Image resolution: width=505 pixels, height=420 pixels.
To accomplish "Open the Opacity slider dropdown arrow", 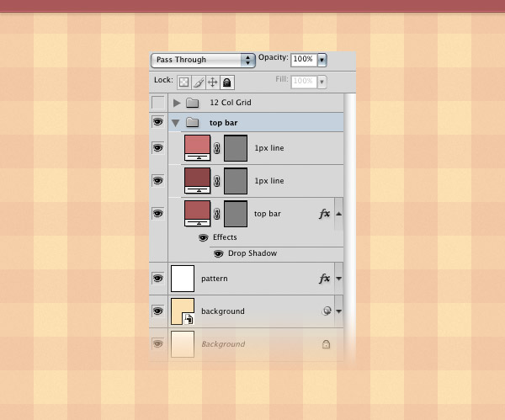I will coord(322,60).
